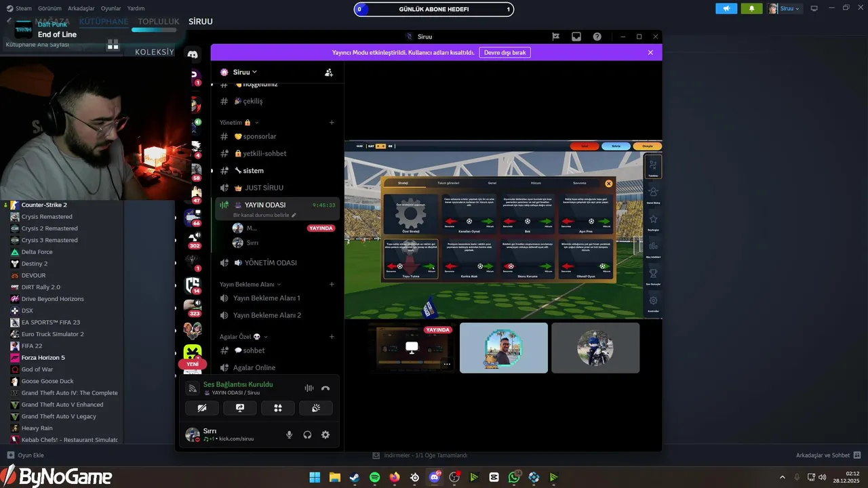Select the Özel Strateji gear card
The height and width of the screenshot is (488, 868).
click(411, 214)
